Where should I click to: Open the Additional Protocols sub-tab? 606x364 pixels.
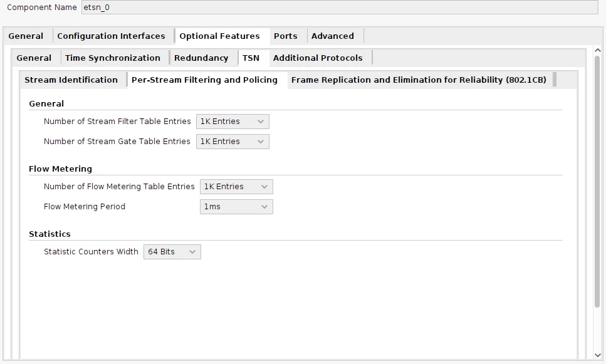point(318,58)
